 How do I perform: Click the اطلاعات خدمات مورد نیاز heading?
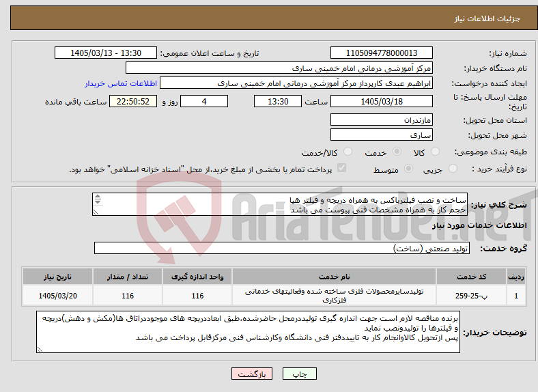(x=479, y=225)
